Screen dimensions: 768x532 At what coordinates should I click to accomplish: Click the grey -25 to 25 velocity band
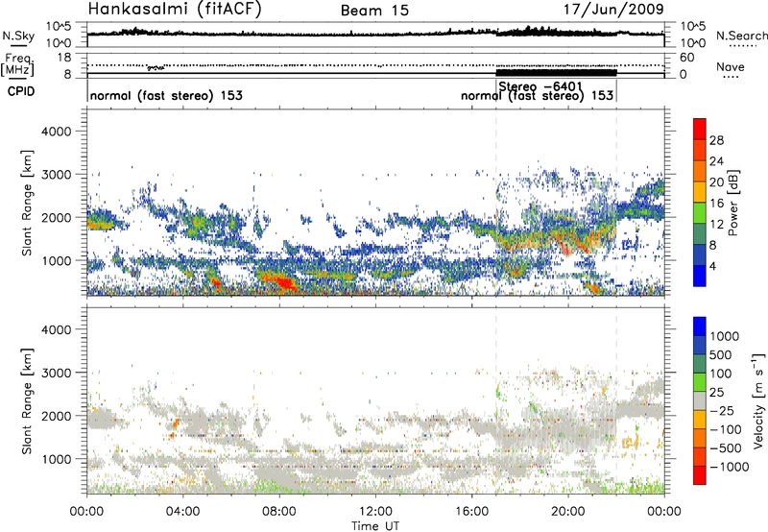[x=700, y=400]
